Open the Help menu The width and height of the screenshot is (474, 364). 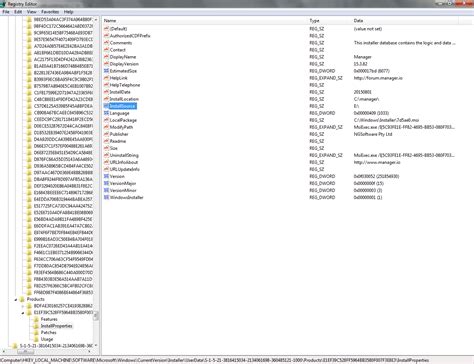tap(68, 12)
